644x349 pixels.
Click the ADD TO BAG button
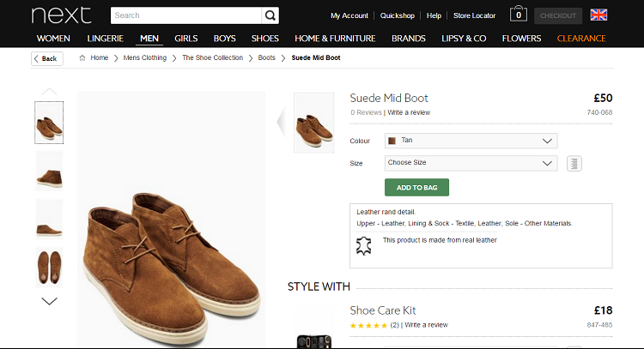[x=416, y=188]
